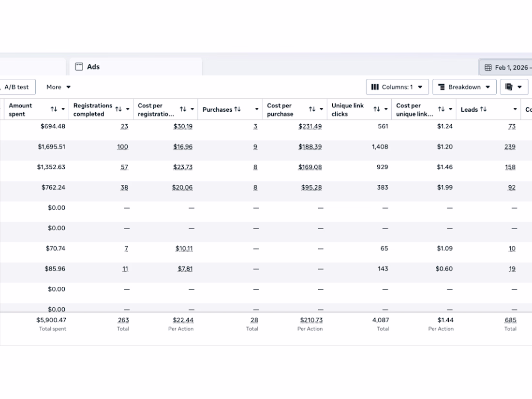Click the A/B test button

16,87
